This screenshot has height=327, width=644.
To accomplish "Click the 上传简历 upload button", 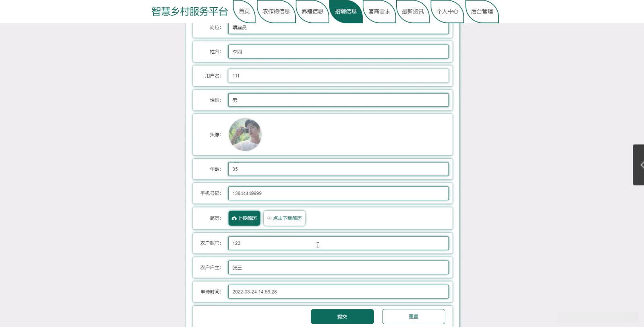I will point(244,218).
